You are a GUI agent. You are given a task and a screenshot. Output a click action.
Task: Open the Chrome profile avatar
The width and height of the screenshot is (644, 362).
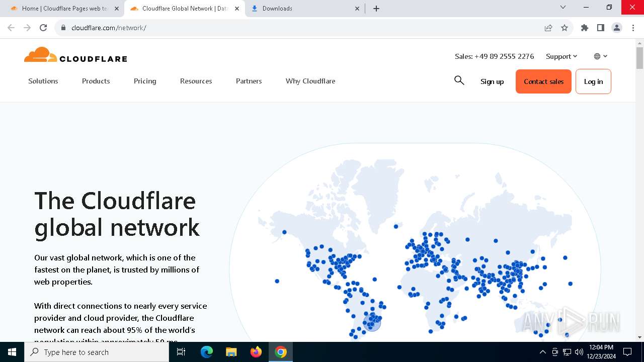tap(617, 28)
